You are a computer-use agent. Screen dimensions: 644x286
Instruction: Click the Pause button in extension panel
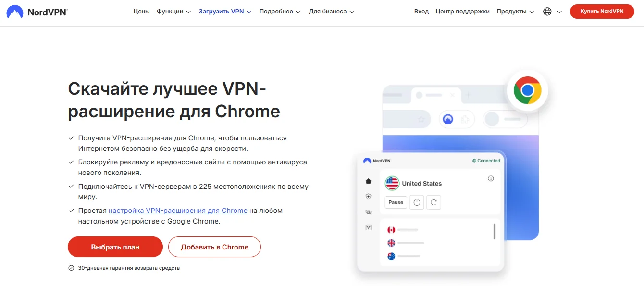point(396,202)
